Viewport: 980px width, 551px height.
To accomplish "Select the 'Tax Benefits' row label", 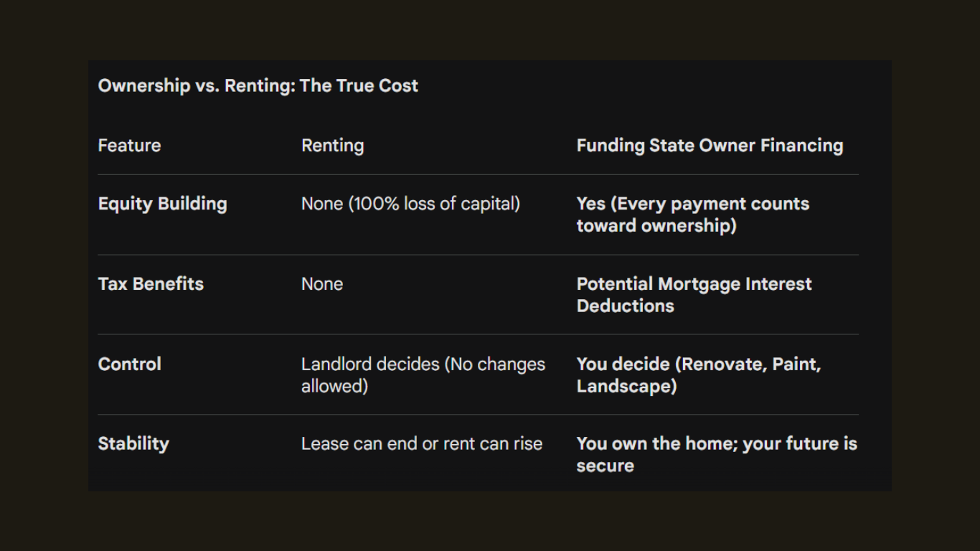I will pos(151,284).
